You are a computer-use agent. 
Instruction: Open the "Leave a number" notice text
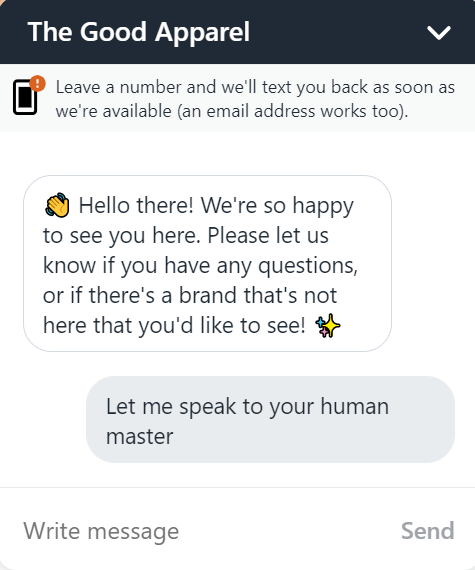[255, 99]
